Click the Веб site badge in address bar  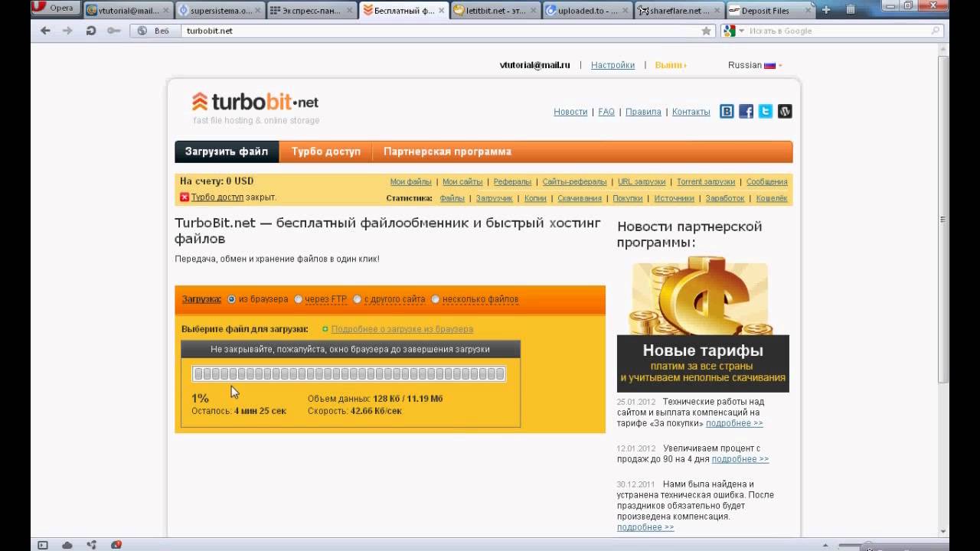tap(155, 31)
